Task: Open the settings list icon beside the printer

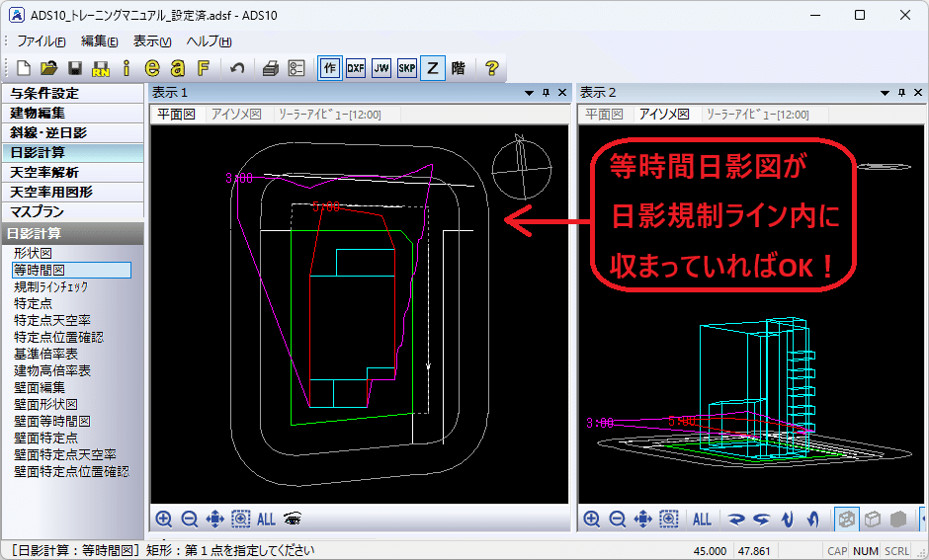Action: [x=296, y=69]
